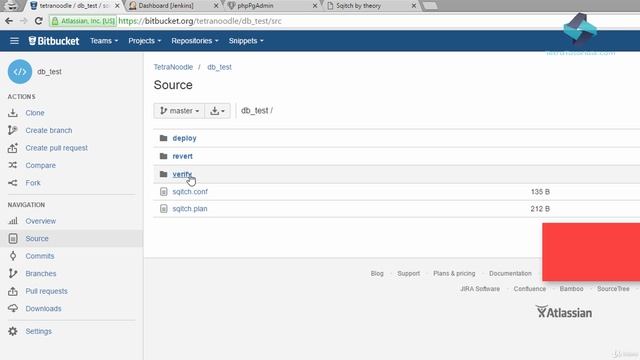Open the Repositories dropdown menu
The image size is (640, 360).
pyautogui.click(x=195, y=41)
